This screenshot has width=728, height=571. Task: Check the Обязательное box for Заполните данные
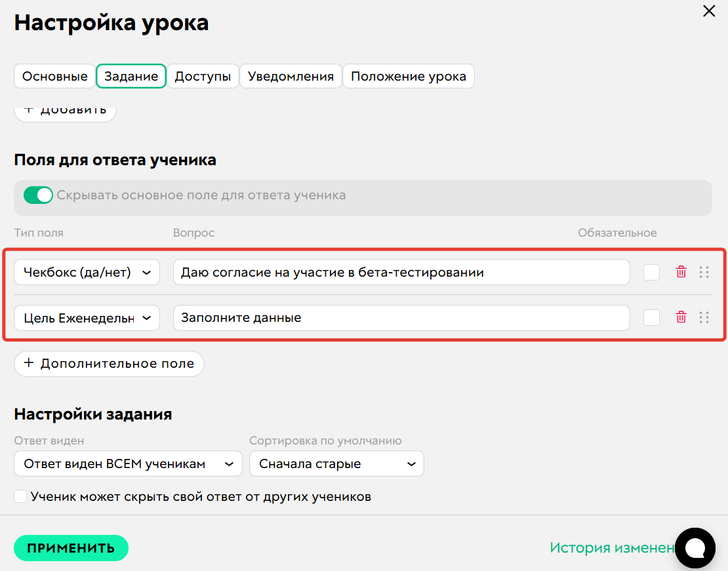click(651, 317)
